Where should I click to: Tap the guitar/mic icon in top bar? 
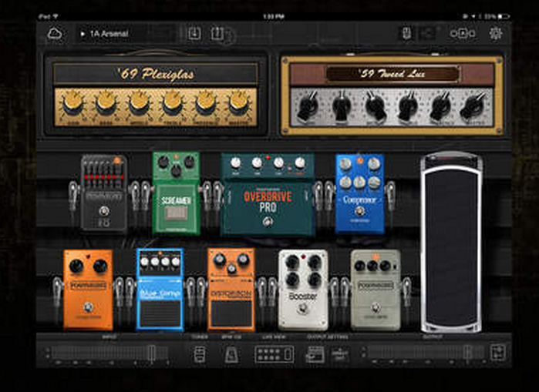coord(406,34)
